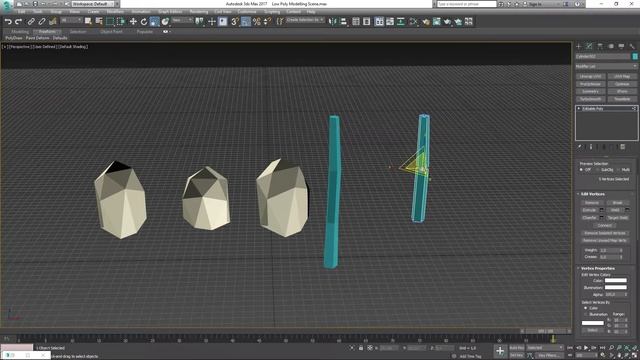Open the Create Selection Set dropdown
640x360 pixels.
(305, 20)
